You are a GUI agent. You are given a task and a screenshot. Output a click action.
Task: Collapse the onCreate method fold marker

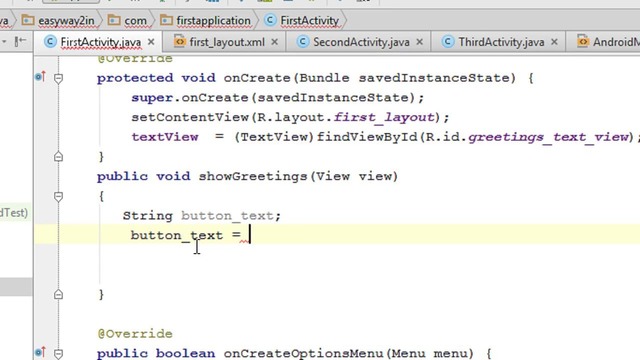click(x=58, y=78)
